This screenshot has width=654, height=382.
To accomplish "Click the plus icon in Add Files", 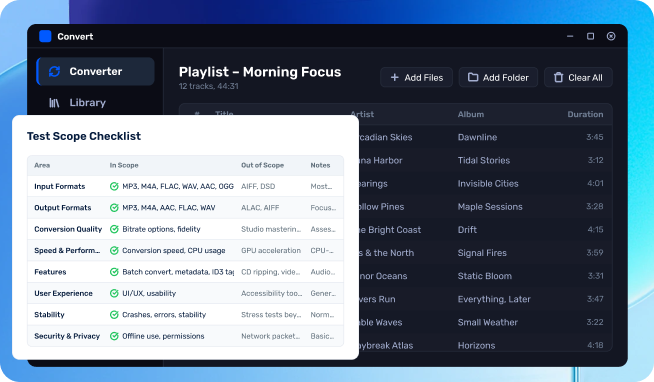I will pyautogui.click(x=395, y=78).
